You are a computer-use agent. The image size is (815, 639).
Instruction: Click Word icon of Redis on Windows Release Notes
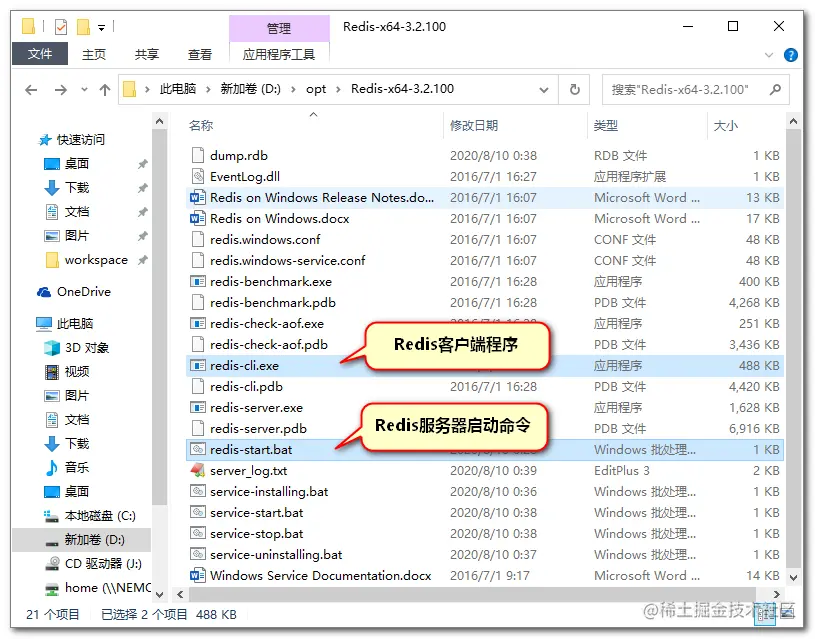pyautogui.click(x=198, y=198)
